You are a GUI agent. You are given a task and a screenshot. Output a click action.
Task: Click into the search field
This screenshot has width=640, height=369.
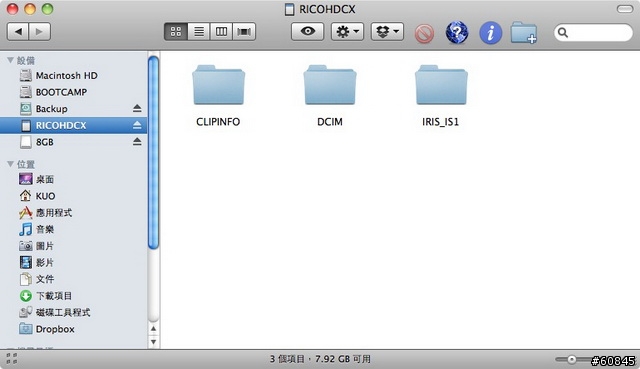pyautogui.click(x=593, y=32)
